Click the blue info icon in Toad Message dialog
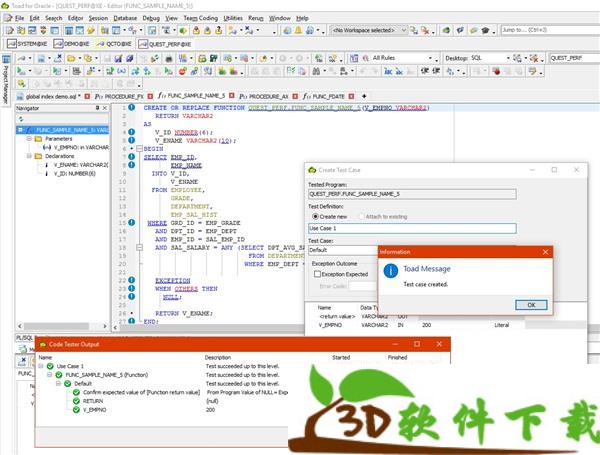The width and height of the screenshot is (600, 455). (x=391, y=271)
